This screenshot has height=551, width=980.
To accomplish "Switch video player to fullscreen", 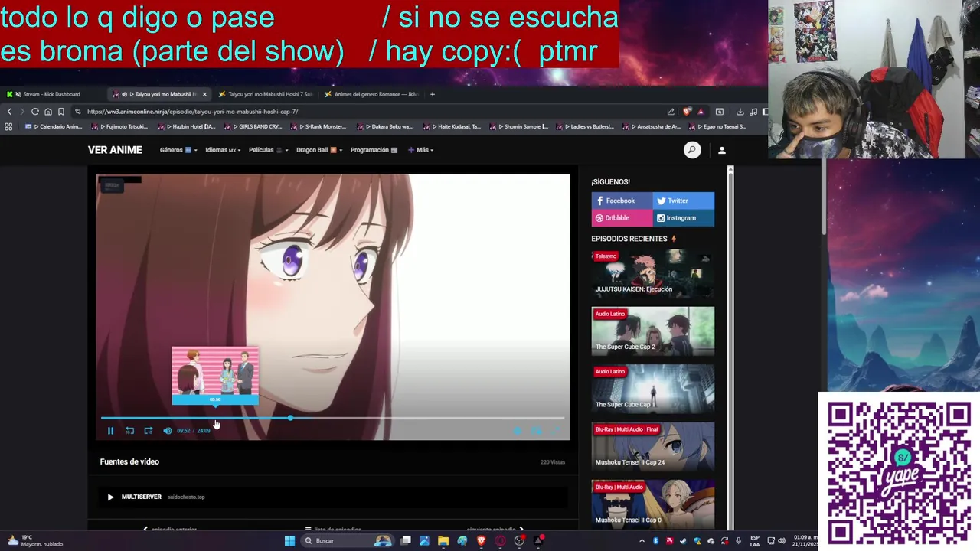I will 555,431.
